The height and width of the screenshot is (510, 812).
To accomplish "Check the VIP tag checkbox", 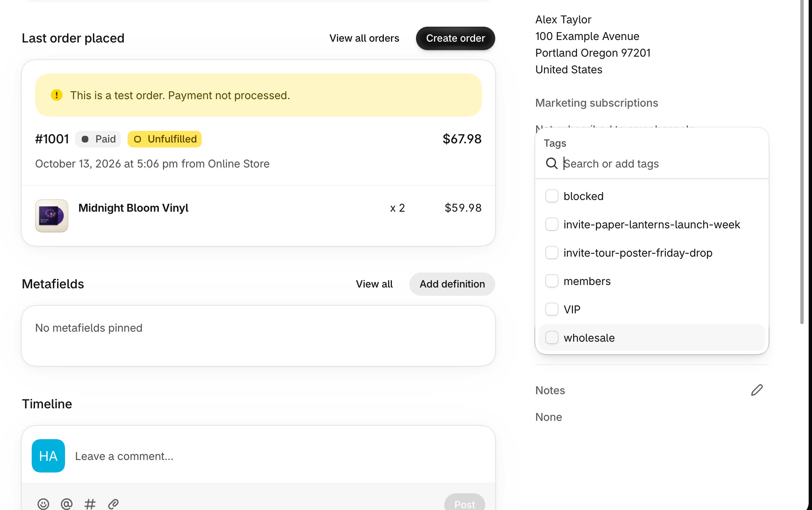I will coord(552,309).
